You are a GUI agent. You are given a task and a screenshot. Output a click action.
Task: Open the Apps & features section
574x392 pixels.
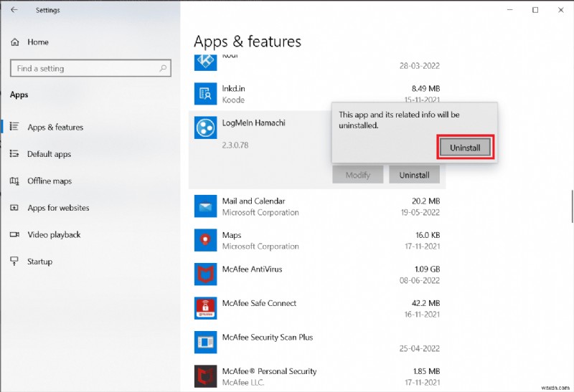point(55,128)
